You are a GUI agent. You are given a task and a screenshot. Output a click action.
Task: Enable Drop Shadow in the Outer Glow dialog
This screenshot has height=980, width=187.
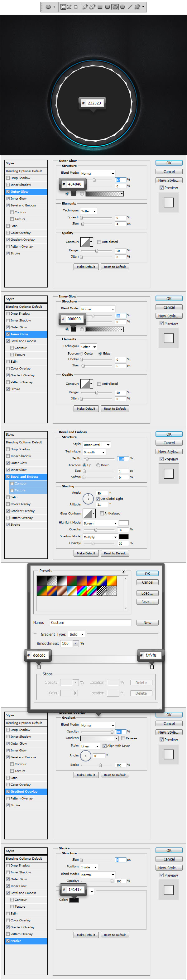pos(8,178)
